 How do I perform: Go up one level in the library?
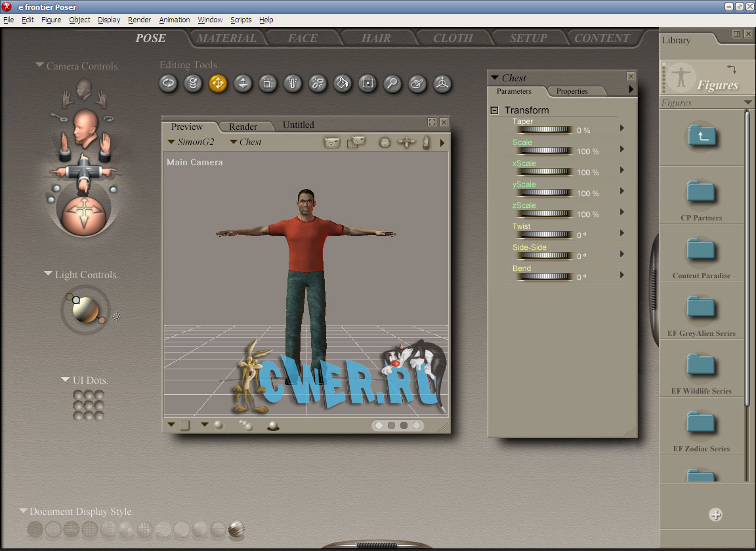[701, 136]
